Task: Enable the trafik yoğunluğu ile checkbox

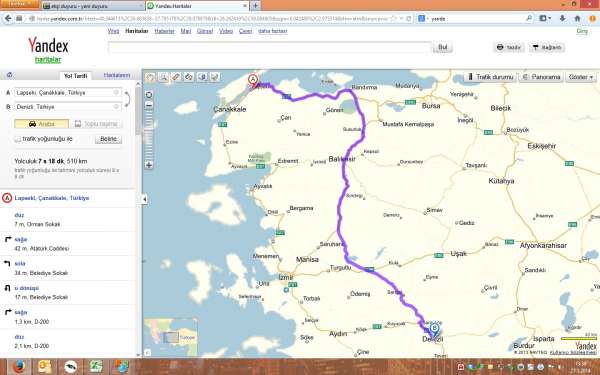Action: (x=17, y=139)
